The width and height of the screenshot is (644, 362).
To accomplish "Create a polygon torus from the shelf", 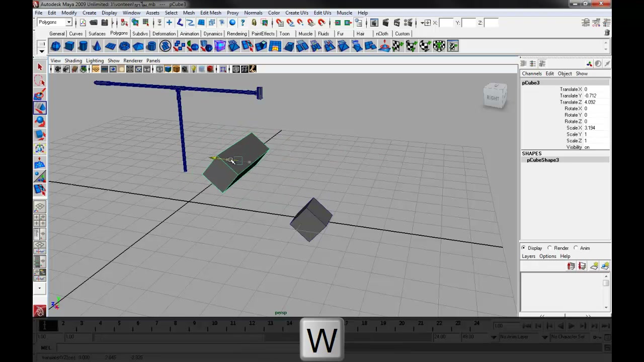I will 124,46.
